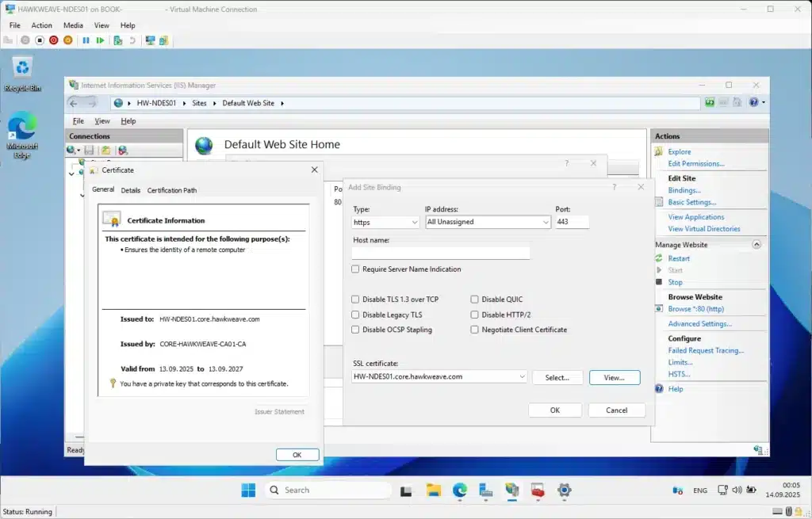Check Disable TLS 1.3 over TCP
This screenshot has height=519, width=812.
356,300
